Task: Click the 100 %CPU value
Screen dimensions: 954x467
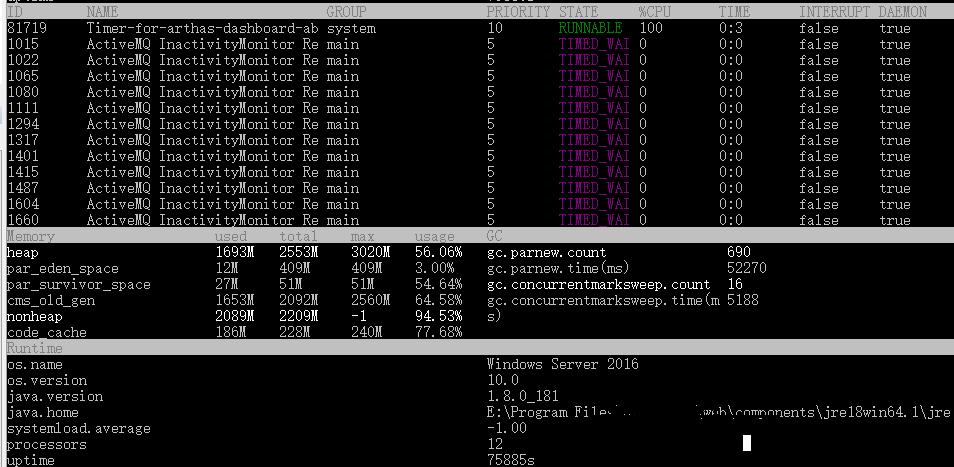Action: click(x=651, y=29)
